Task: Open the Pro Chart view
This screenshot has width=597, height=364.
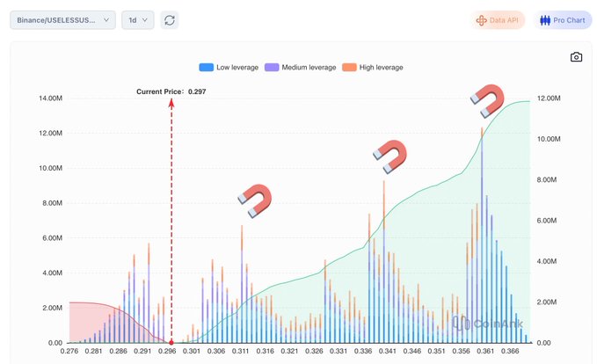Action: coord(563,20)
